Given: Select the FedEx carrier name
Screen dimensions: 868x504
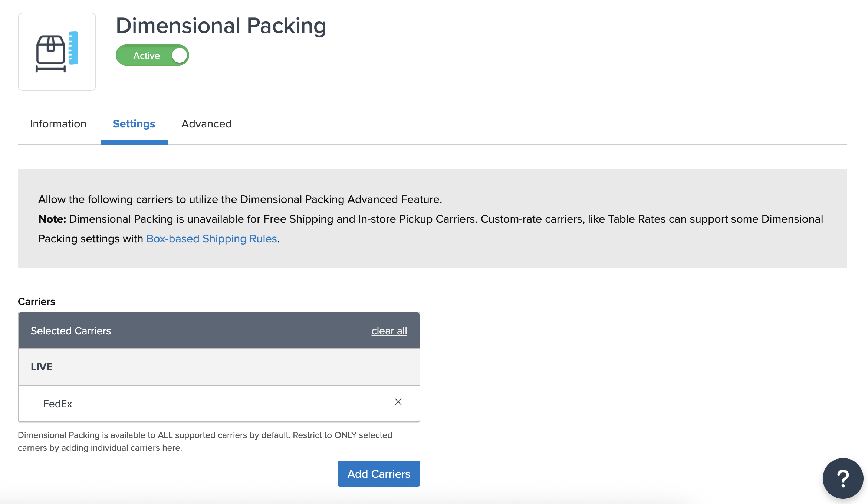Looking at the screenshot, I should (57, 404).
